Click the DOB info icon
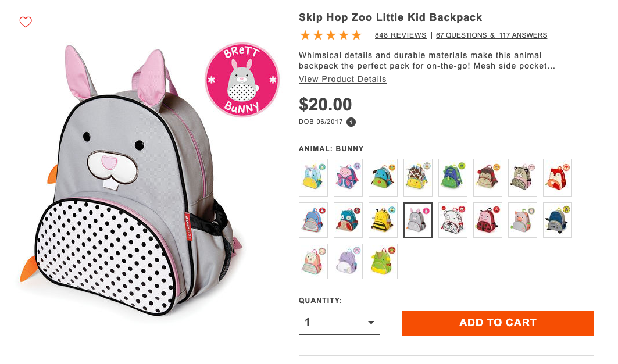The width and height of the screenshot is (618, 364). coord(351,122)
